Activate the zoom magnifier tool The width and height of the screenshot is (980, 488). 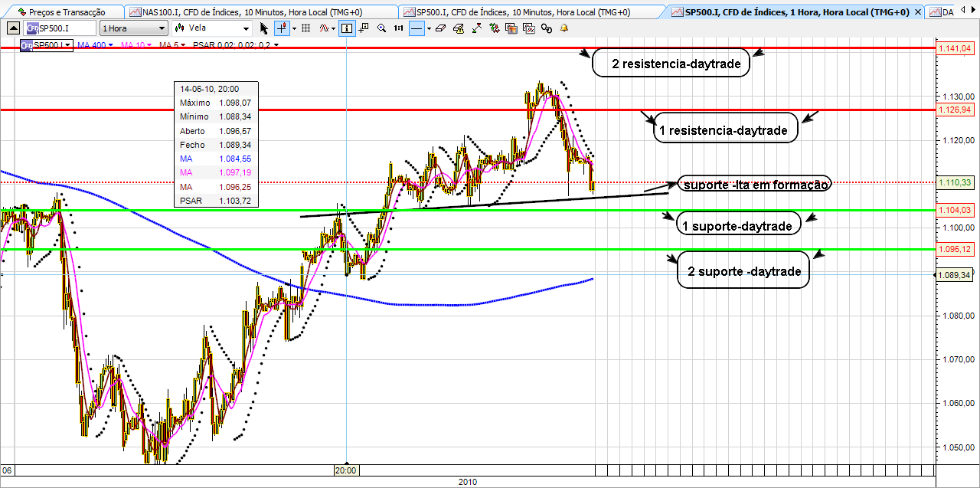381,28
